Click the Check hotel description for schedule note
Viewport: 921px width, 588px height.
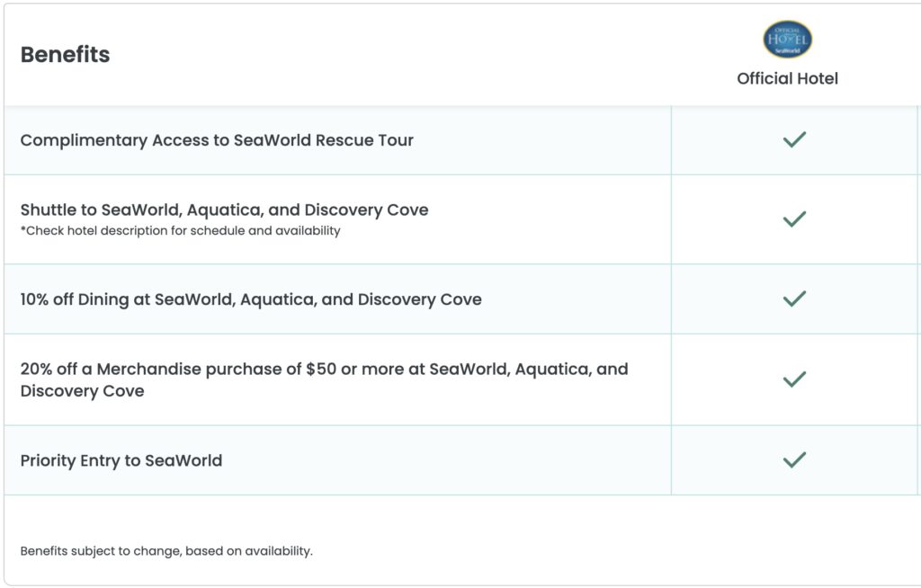tap(180, 230)
